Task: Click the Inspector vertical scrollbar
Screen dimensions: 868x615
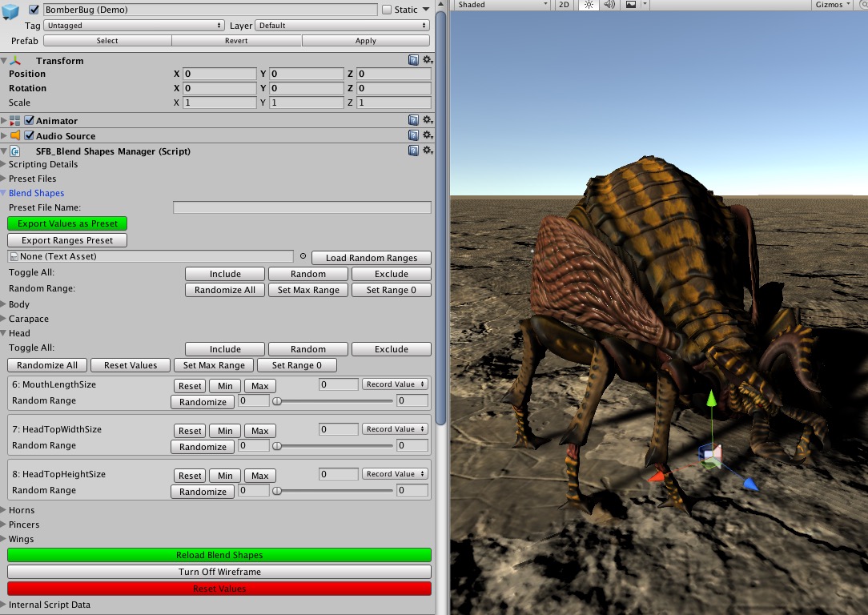Action: pyautogui.click(x=440, y=218)
